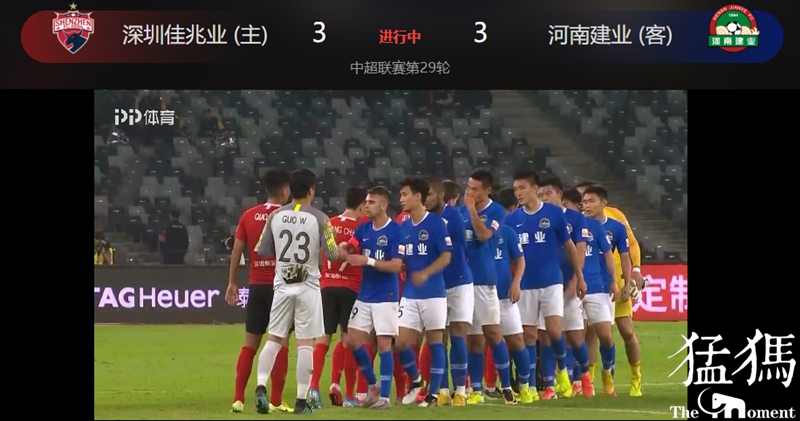Click the GUO W. name on jersey
This screenshot has height=421, width=800.
[294, 219]
